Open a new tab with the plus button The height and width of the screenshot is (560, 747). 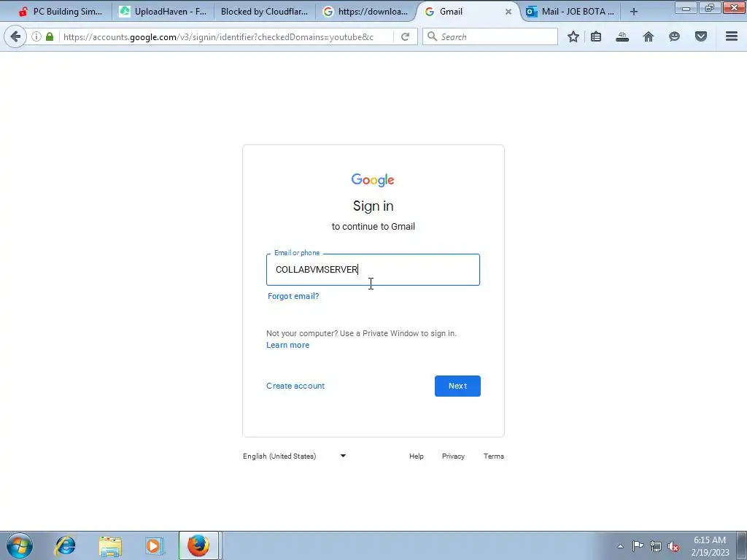click(634, 12)
